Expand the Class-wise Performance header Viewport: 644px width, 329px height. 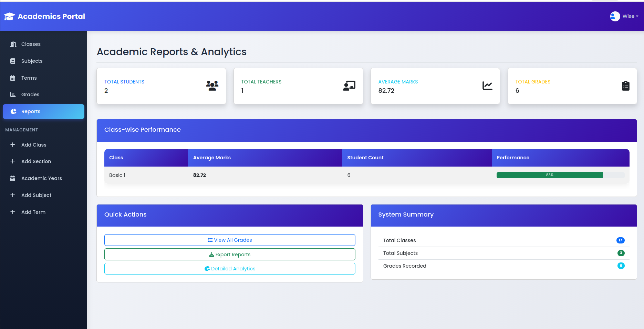tap(143, 130)
